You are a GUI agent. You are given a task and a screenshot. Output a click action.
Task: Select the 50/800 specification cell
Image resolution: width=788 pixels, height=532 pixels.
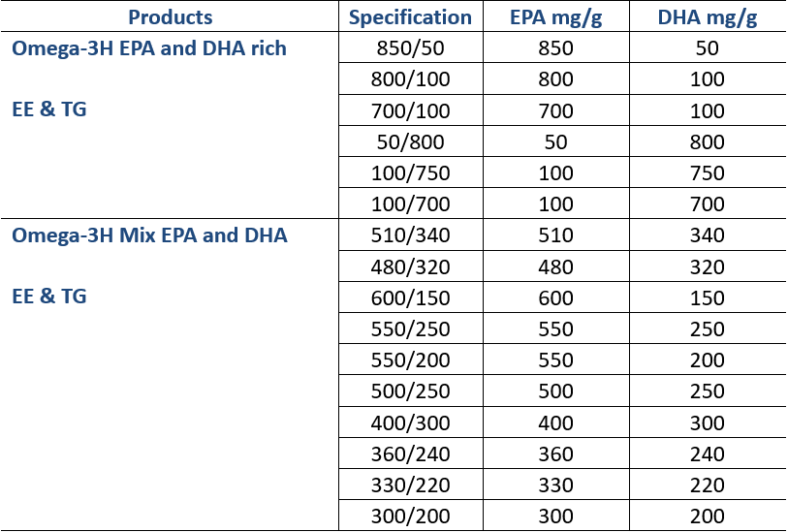(410, 142)
